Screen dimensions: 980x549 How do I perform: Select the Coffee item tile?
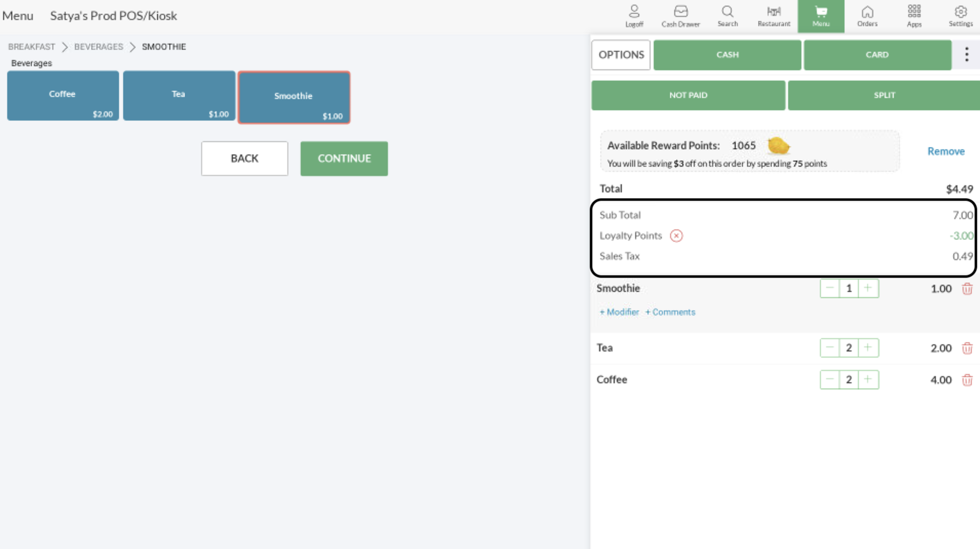coord(63,96)
